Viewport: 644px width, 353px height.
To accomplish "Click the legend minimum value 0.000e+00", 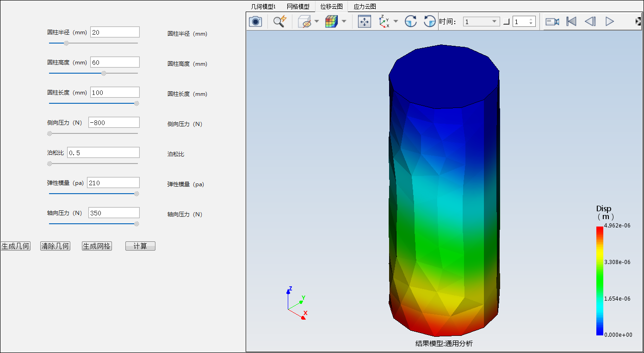I will click(x=618, y=334).
